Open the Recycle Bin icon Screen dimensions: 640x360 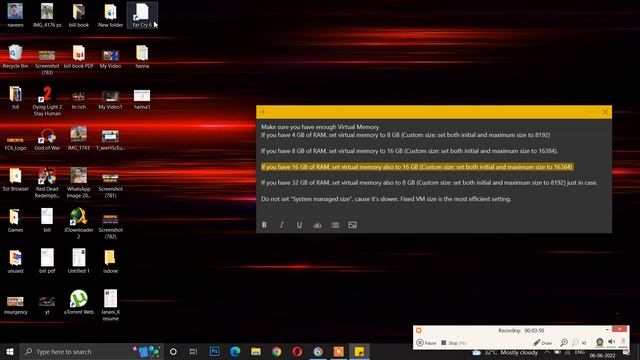click(x=15, y=56)
